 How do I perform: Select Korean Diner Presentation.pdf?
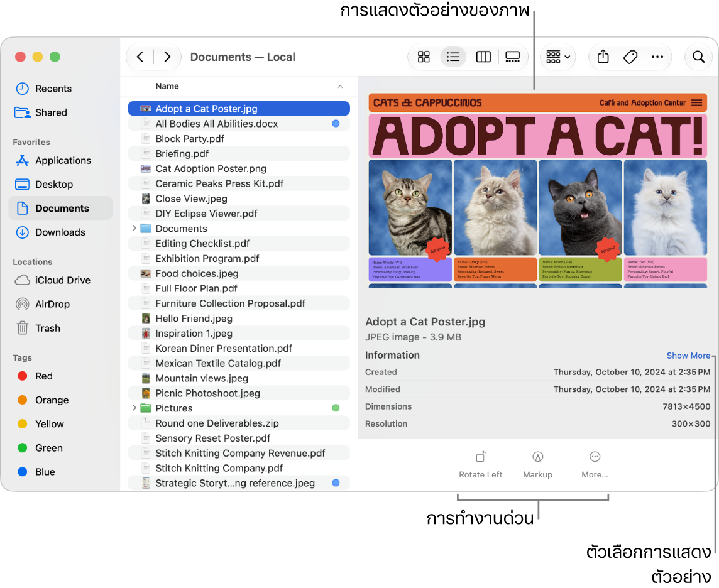[x=238, y=348]
